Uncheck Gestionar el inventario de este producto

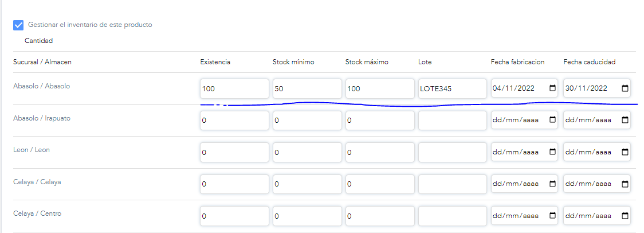18,25
